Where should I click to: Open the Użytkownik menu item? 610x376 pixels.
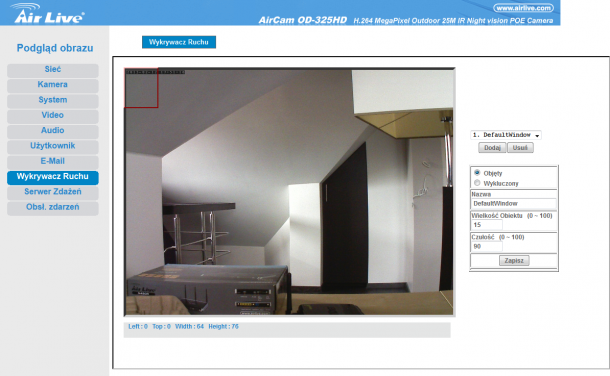click(53, 146)
